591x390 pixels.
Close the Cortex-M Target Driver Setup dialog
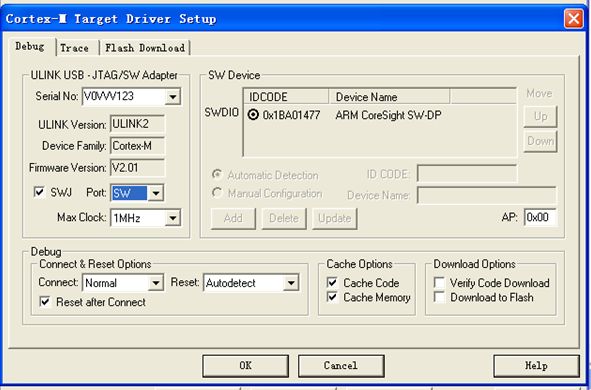coord(573,19)
